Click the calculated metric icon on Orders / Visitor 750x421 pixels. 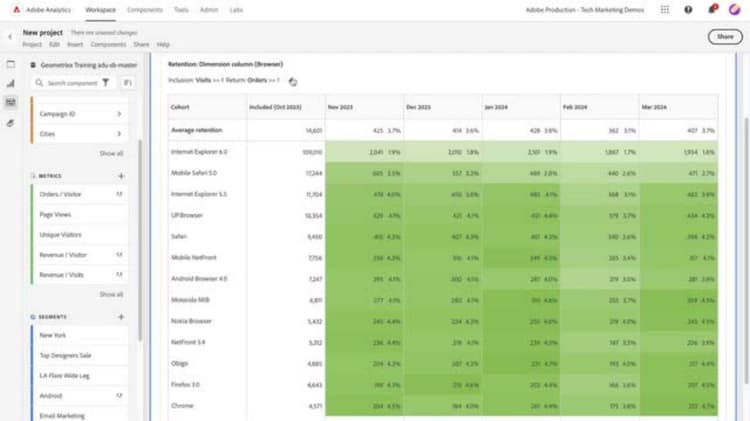(x=120, y=194)
